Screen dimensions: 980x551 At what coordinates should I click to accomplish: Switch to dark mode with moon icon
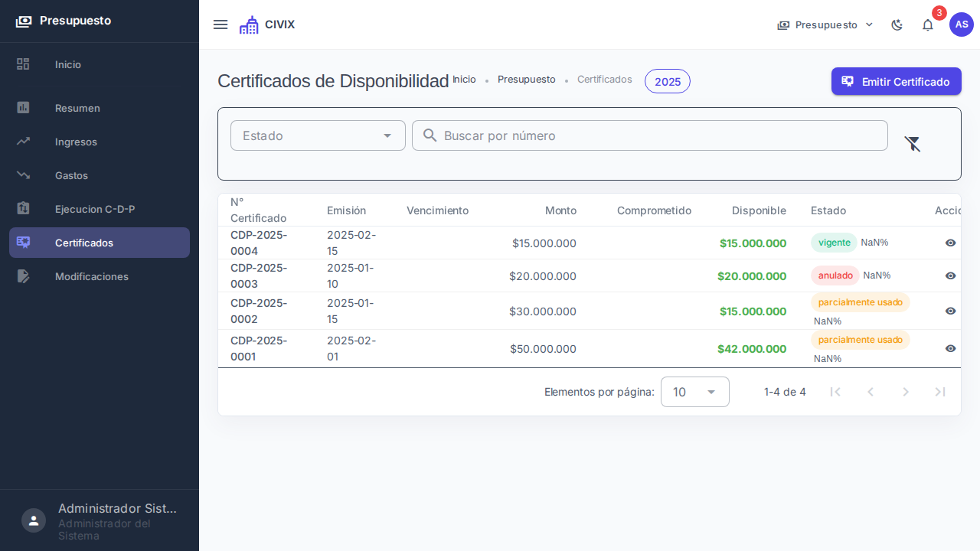[897, 24]
